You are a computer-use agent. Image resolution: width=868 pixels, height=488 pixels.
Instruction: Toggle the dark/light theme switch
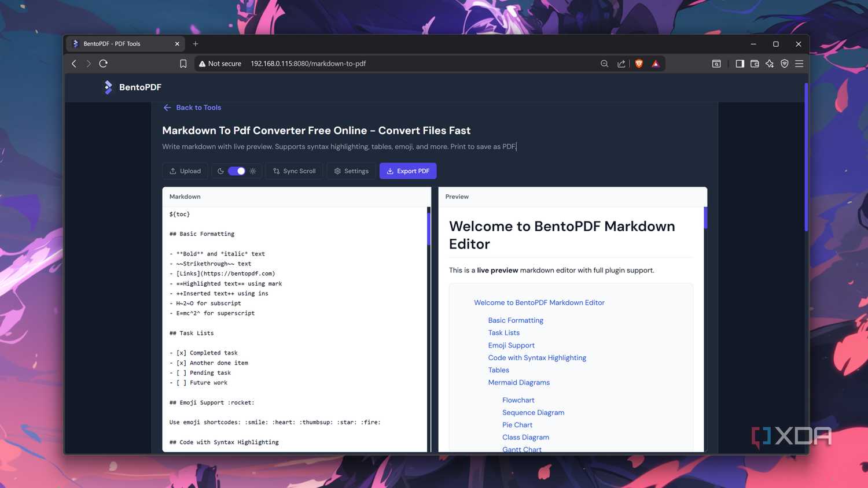[237, 171]
